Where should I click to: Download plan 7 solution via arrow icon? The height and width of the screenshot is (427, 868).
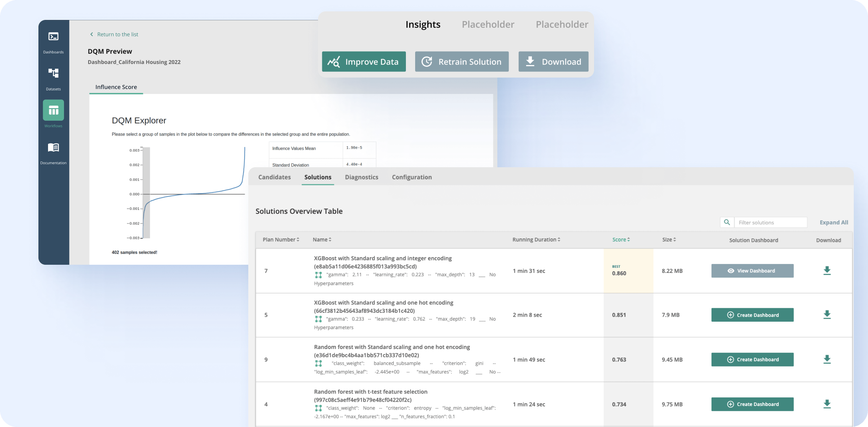(x=827, y=271)
